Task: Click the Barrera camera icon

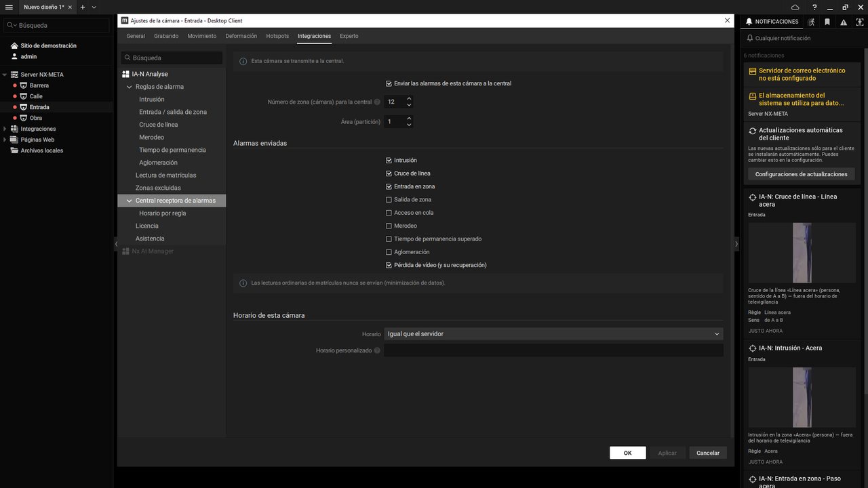Action: click(x=23, y=85)
